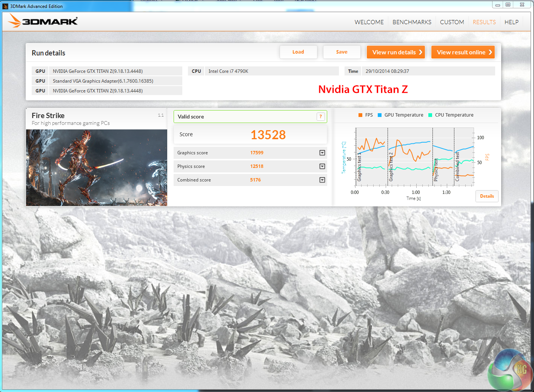Screen dimensions: 534x392
Task: Click the temperature and FPS chart
Action: coord(415,157)
